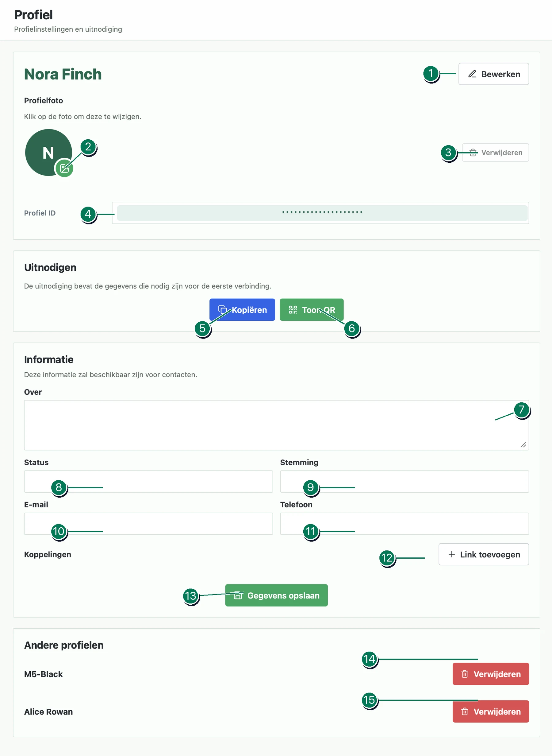Delete the Alice Rowan profile with Verwijderen
Viewport: 552px width, 756px height.
(x=491, y=711)
